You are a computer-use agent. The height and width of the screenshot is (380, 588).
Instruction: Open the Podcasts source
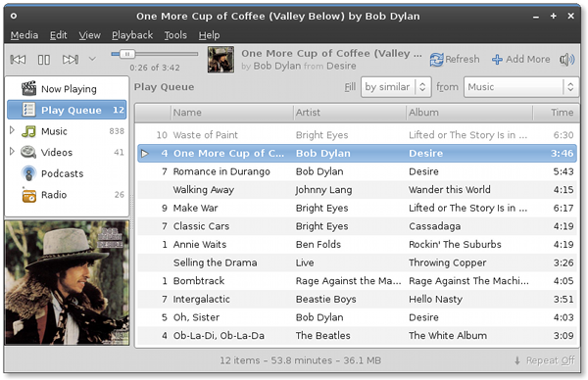[x=63, y=173]
